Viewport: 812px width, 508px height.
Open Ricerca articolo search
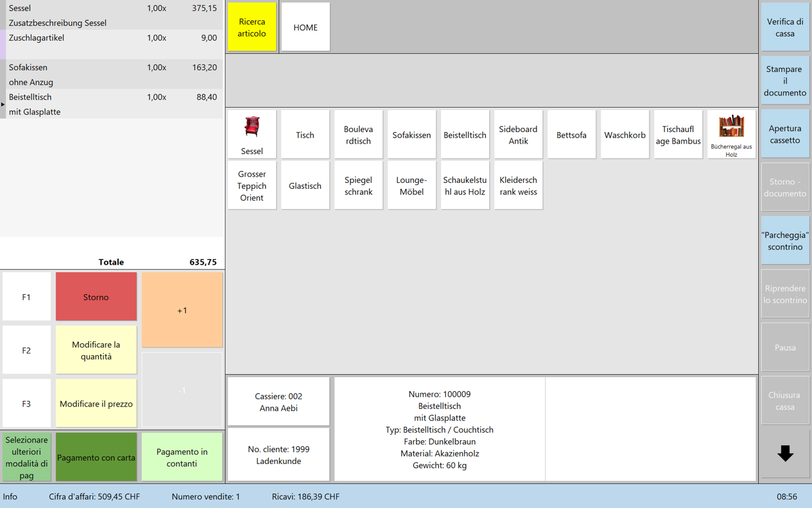pyautogui.click(x=252, y=28)
